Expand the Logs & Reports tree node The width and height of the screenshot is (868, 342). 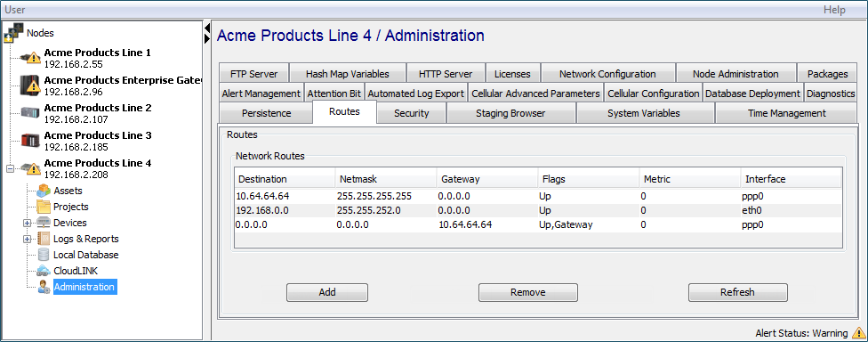[x=27, y=239]
